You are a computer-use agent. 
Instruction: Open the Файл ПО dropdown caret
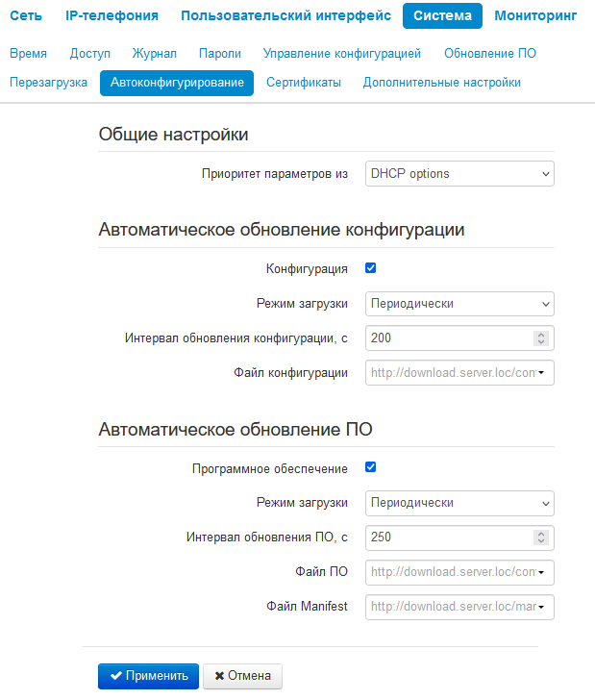(541, 572)
